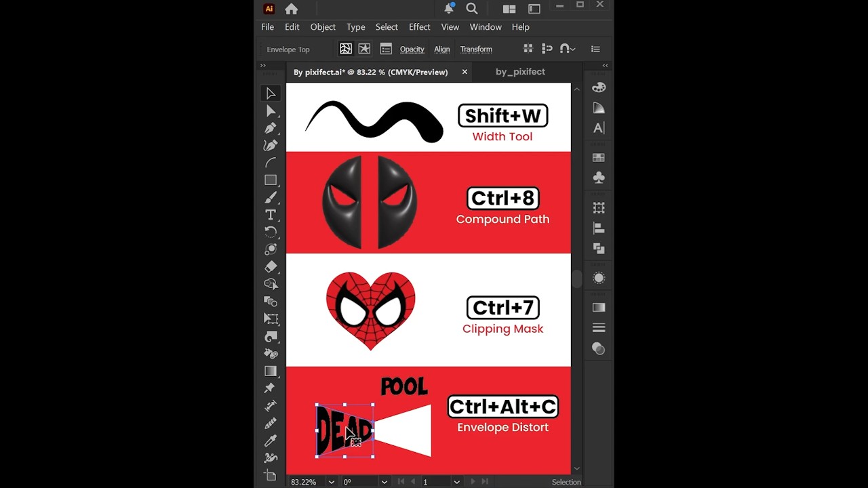Select the Type tool

pyautogui.click(x=271, y=214)
